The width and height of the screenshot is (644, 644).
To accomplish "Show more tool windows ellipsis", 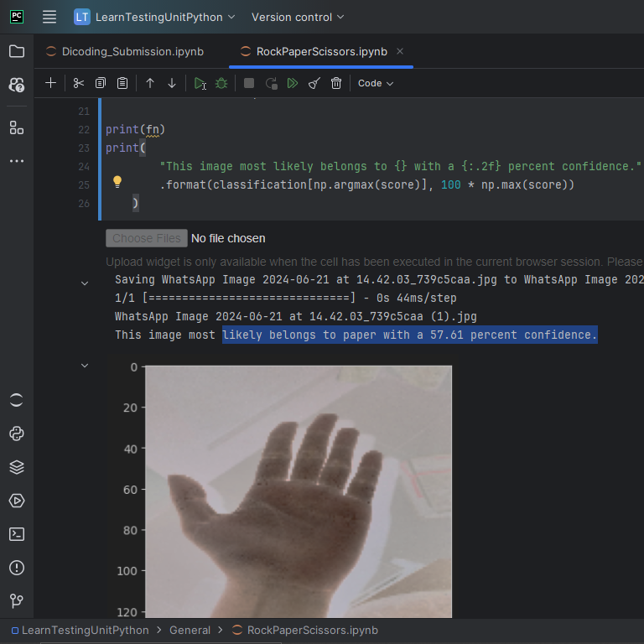I will (x=17, y=161).
